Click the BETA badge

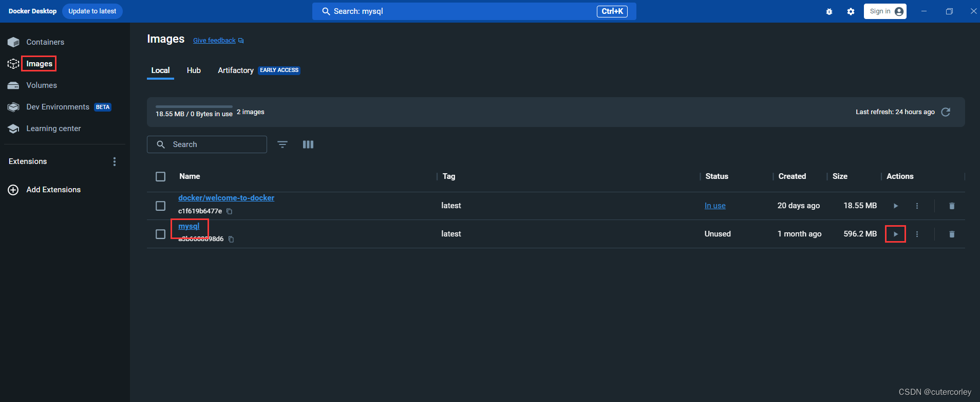103,107
